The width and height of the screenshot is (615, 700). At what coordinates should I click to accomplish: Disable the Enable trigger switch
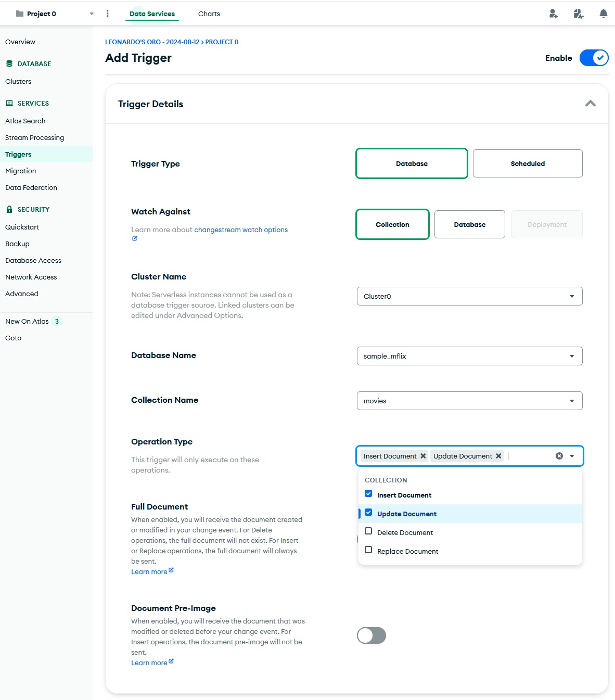point(594,58)
